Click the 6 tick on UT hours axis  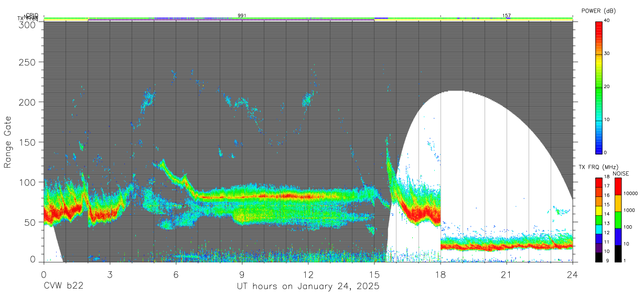(x=176, y=274)
